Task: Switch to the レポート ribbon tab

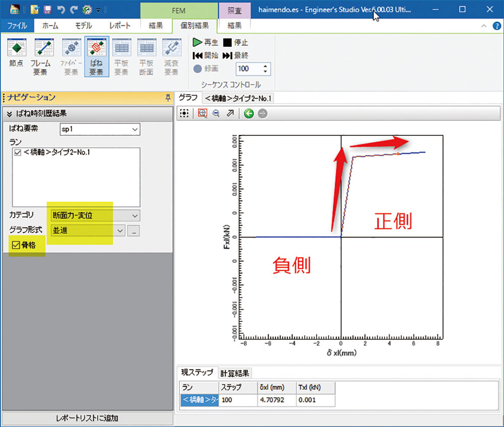Action: pyautogui.click(x=119, y=26)
